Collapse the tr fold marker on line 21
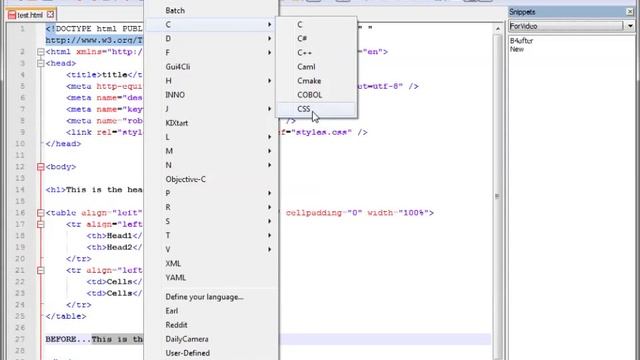640x360 pixels. pyautogui.click(x=40, y=270)
